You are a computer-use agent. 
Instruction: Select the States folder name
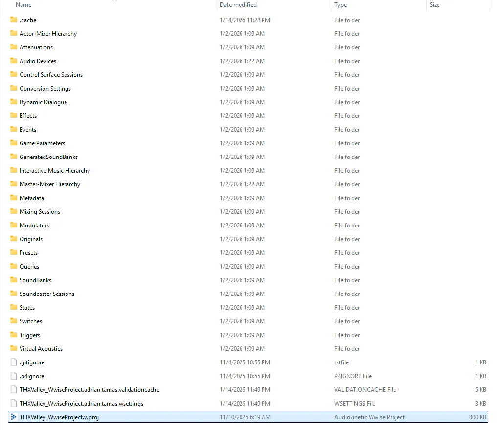click(27, 308)
